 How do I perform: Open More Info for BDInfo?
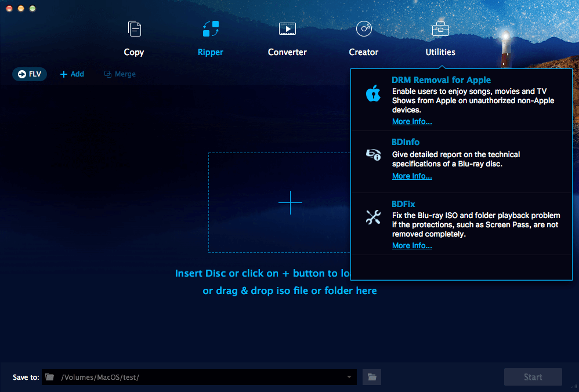412,176
